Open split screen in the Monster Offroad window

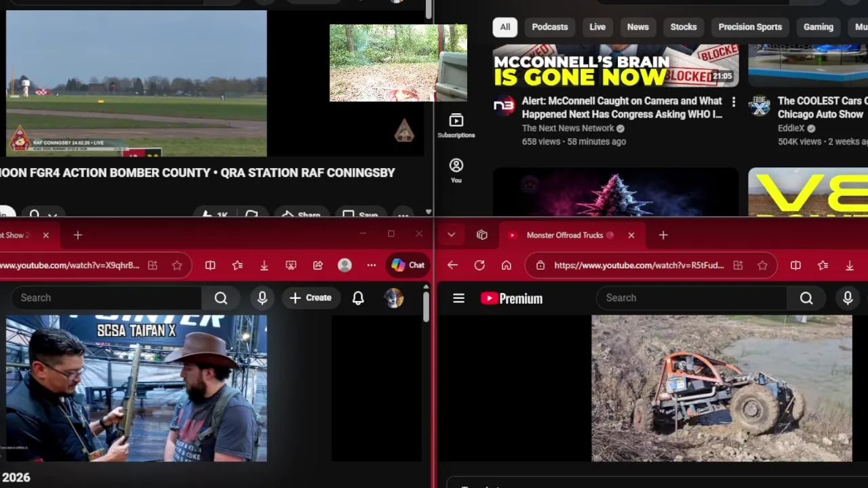point(795,266)
